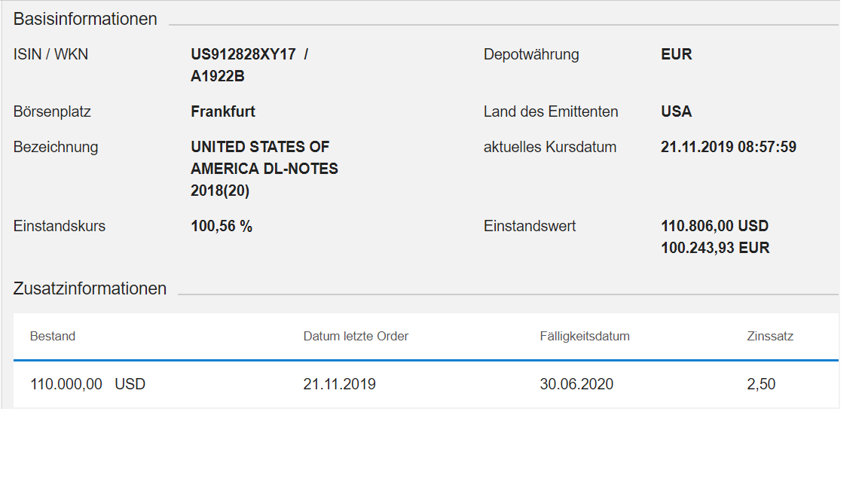This screenshot has width=868, height=488.
Task: Click the Bestand cell 110.000,00 USD
Action: [87, 385]
